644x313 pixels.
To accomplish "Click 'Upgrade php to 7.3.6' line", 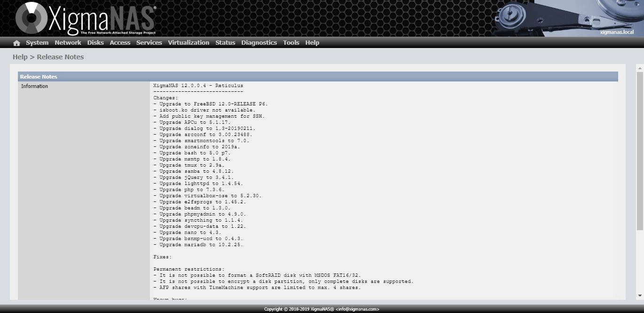I will [189, 190].
